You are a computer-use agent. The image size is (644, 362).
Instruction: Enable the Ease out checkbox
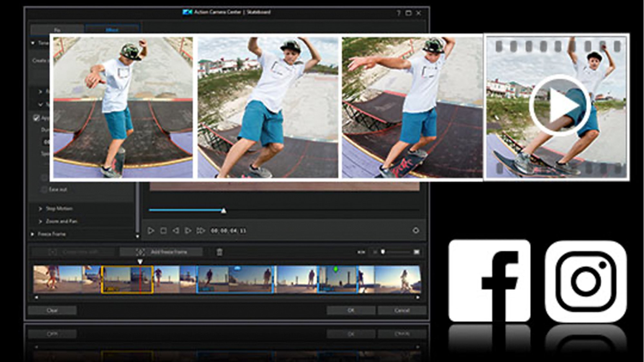tap(45, 189)
